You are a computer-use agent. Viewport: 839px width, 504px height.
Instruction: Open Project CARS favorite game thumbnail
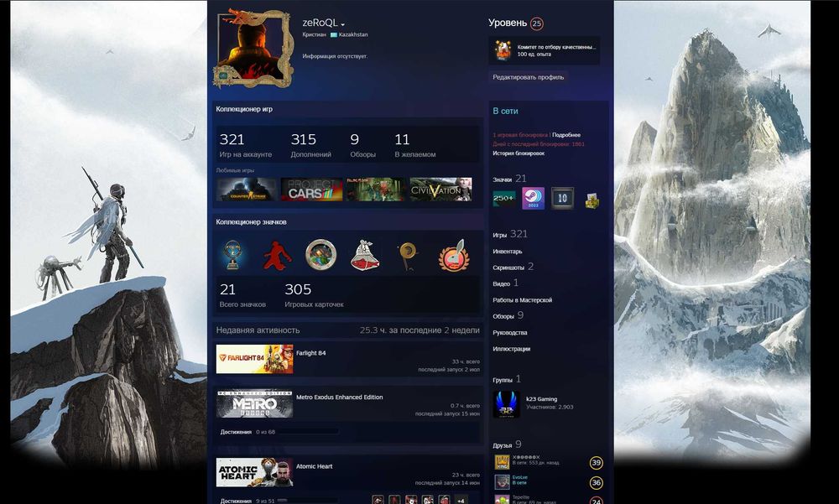311,190
